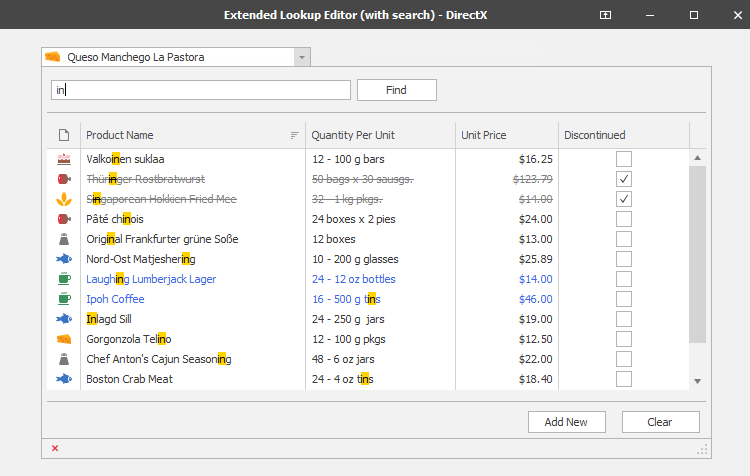
Task: Open the Queso Manchego La Pastora dropdown arrow
Action: click(301, 58)
